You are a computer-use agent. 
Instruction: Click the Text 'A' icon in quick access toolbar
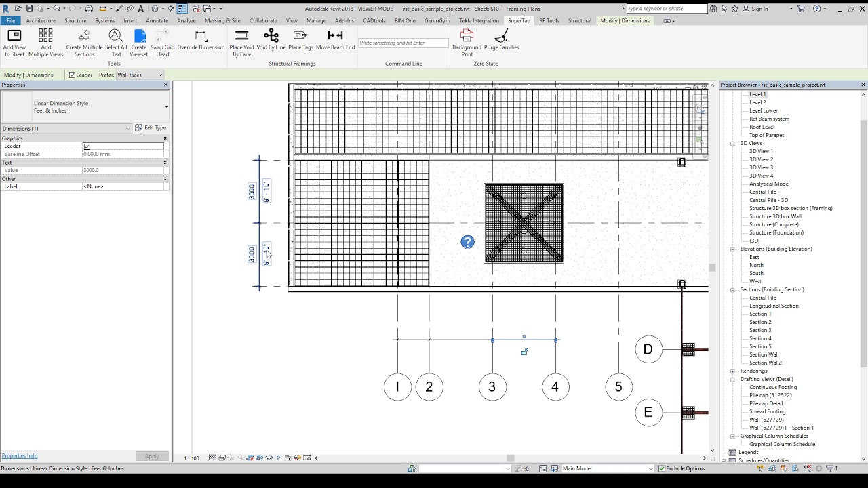point(139,9)
